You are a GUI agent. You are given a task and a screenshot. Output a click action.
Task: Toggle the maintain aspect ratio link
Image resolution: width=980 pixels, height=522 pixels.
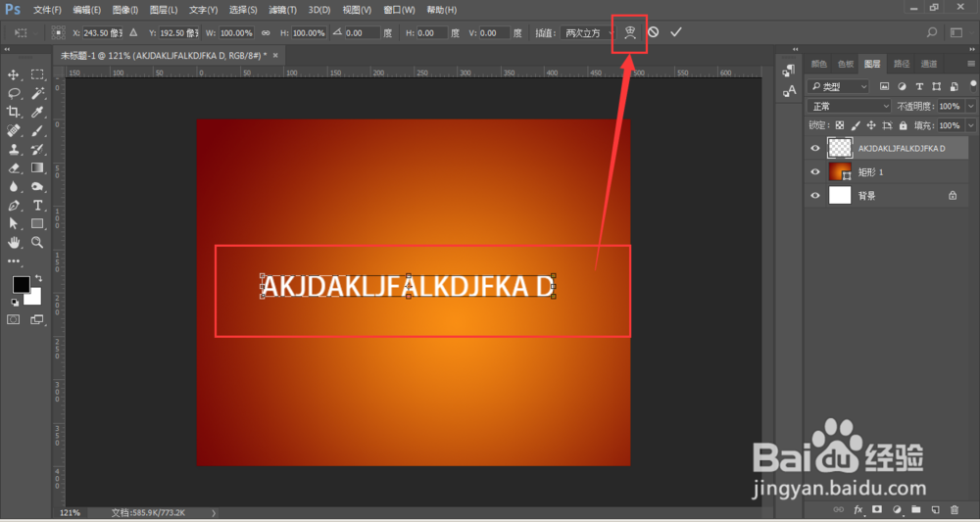click(266, 32)
